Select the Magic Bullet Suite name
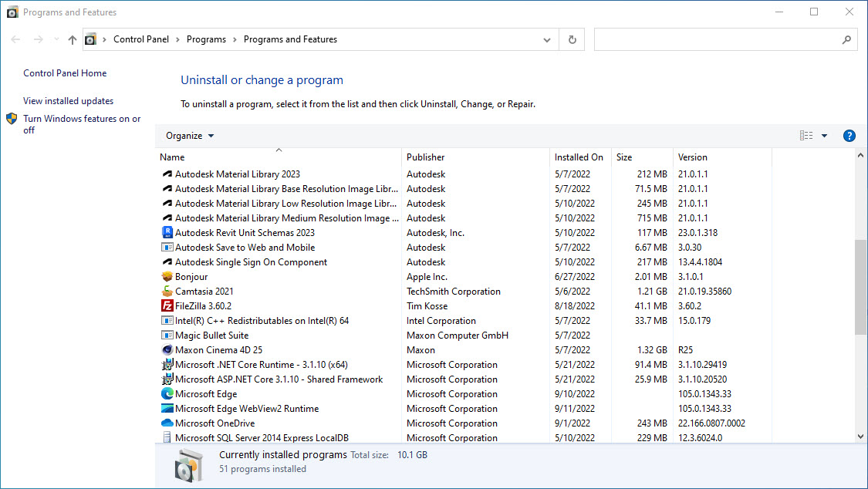 click(x=212, y=336)
